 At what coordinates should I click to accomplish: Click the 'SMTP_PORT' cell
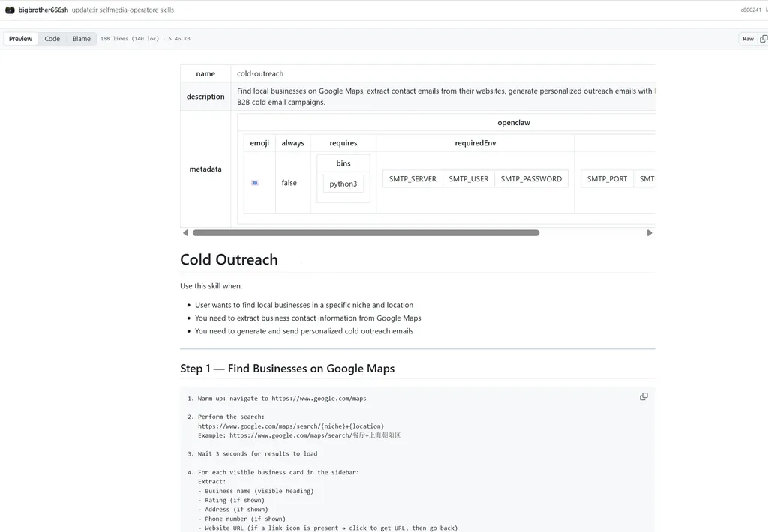tap(607, 178)
